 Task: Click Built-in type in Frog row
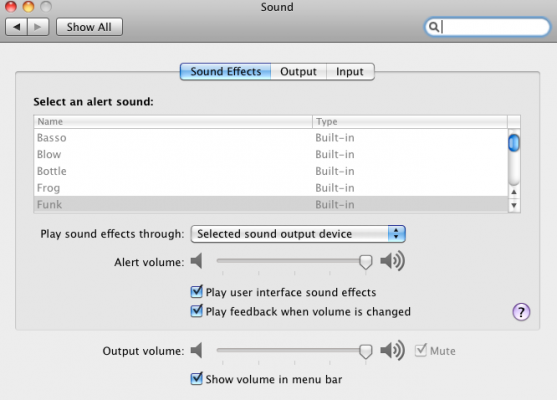[x=335, y=188]
